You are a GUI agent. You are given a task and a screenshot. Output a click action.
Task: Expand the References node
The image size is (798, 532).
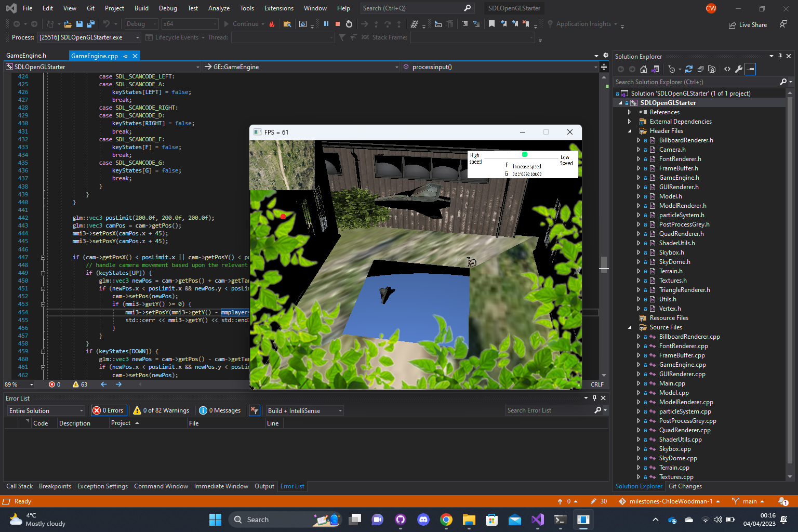click(629, 112)
